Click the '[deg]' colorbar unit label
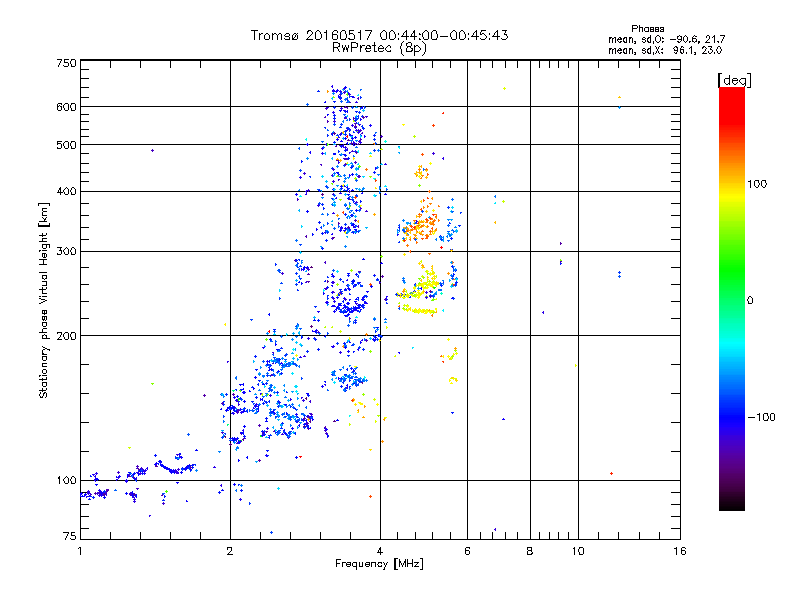800x600 pixels. coord(734,80)
